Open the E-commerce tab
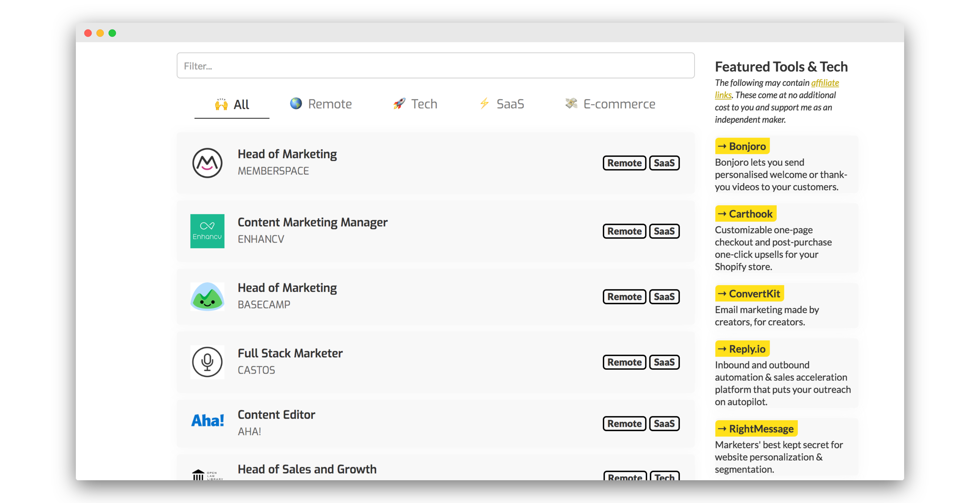Image resolution: width=980 pixels, height=503 pixels. tap(610, 104)
